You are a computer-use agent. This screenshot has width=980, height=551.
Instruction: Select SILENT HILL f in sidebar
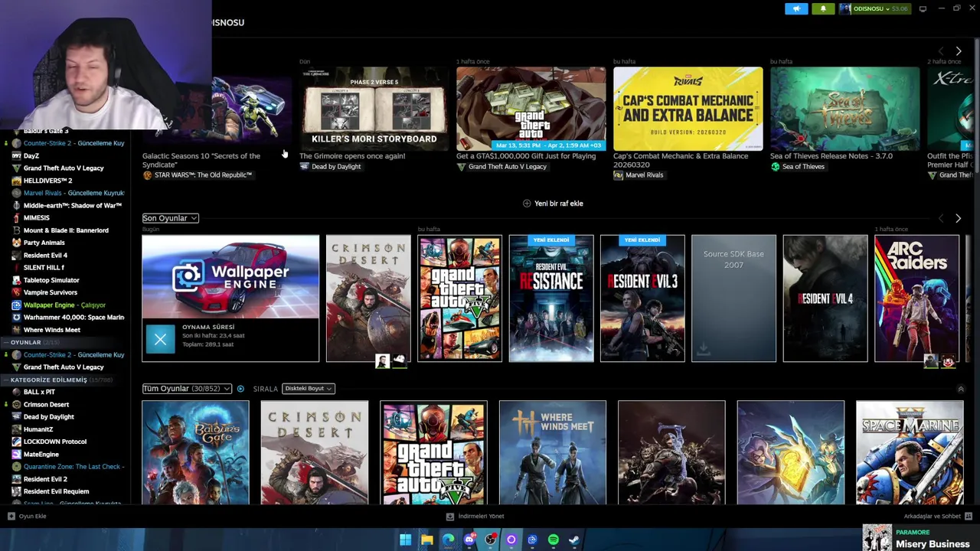pos(44,267)
